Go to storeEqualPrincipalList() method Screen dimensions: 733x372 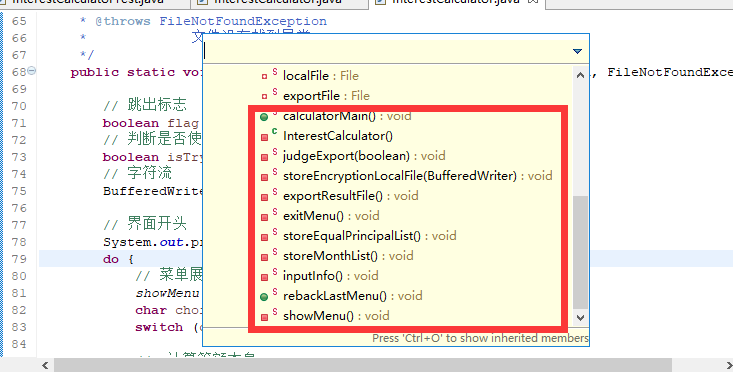click(x=369, y=236)
